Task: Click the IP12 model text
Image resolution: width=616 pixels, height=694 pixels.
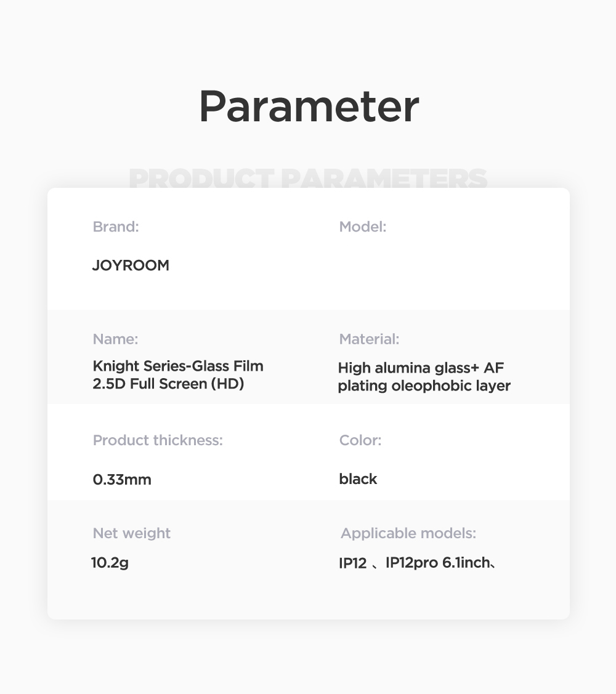Action: point(352,563)
